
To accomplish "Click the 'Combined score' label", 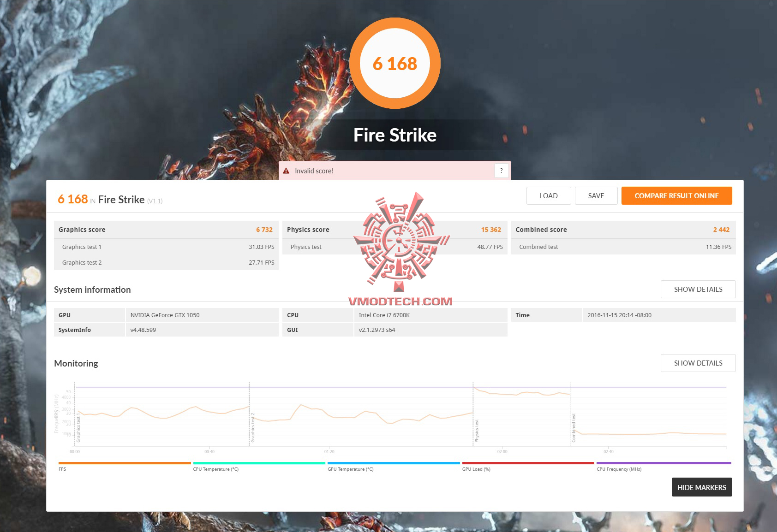I will pos(541,230).
